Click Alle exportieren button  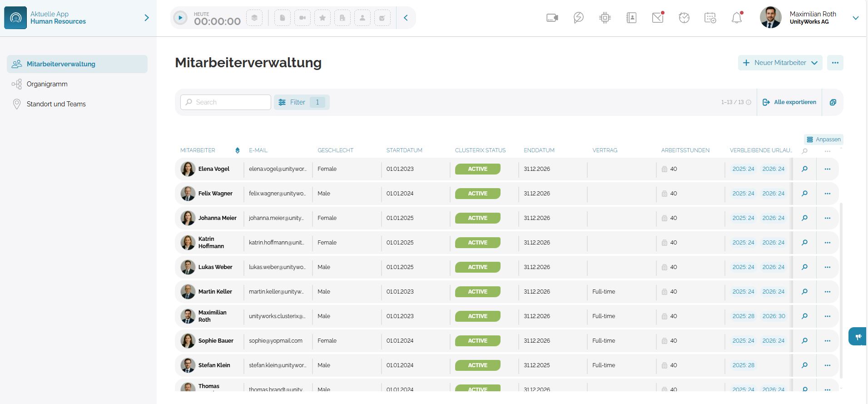coord(789,102)
